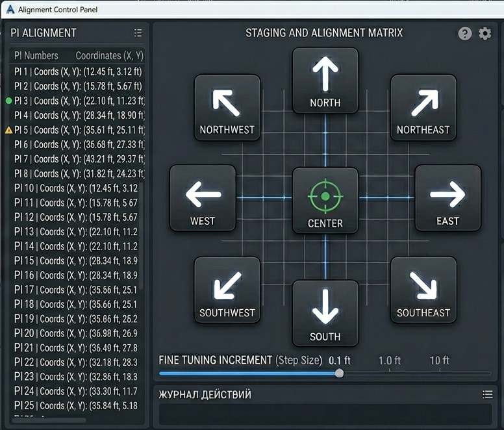Viewport: 504px width, 430px height.
Task: Select the PI 24 row (33.30 ft)
Action: pos(75,391)
